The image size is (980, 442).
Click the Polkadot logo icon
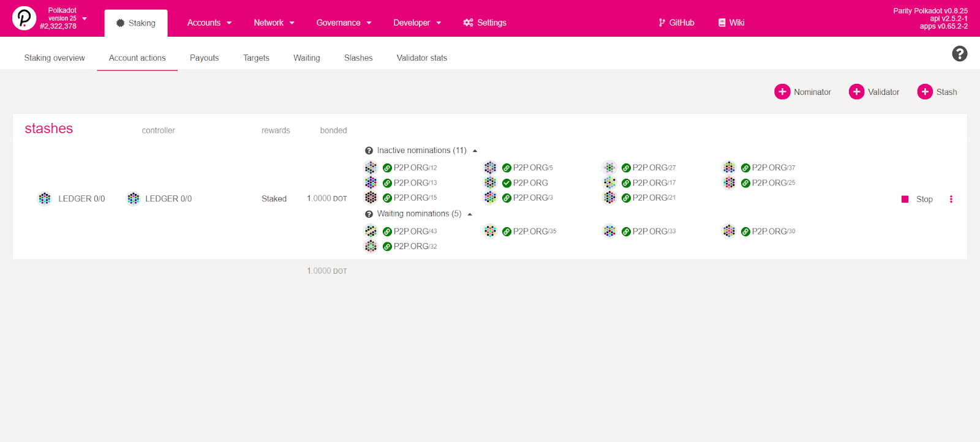tap(24, 18)
